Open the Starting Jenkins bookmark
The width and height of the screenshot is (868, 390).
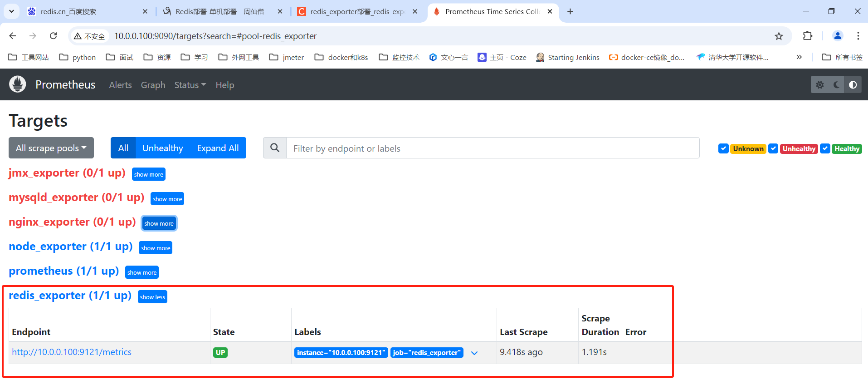pyautogui.click(x=567, y=57)
